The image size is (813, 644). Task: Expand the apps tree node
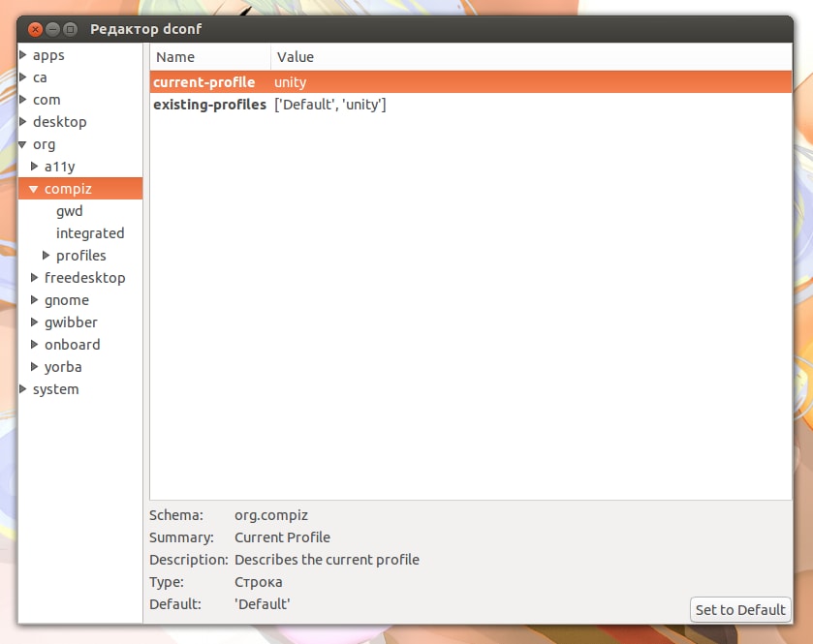click(x=23, y=54)
